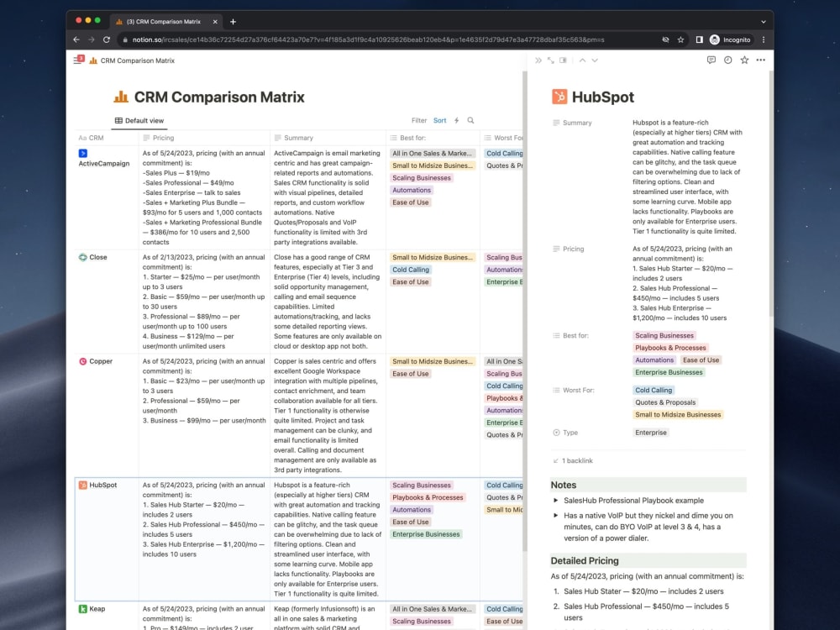Open the Close CRM row
The width and height of the screenshot is (840, 630).
coord(98,257)
